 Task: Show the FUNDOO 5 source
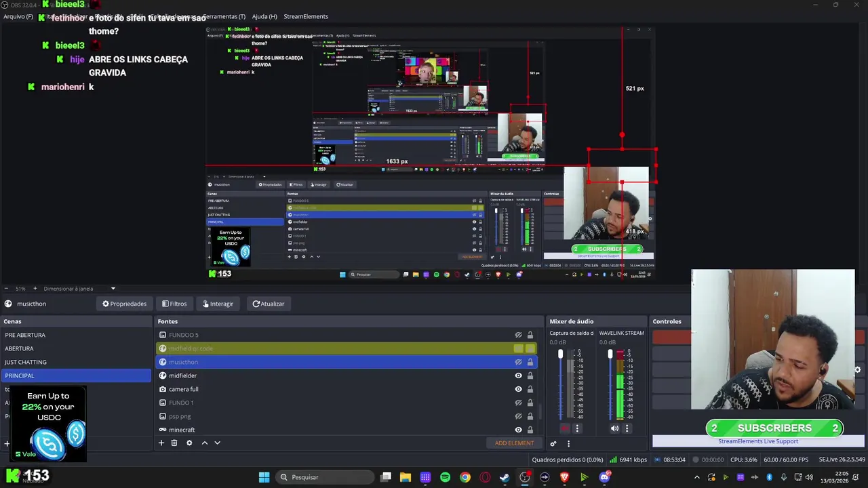tap(518, 335)
